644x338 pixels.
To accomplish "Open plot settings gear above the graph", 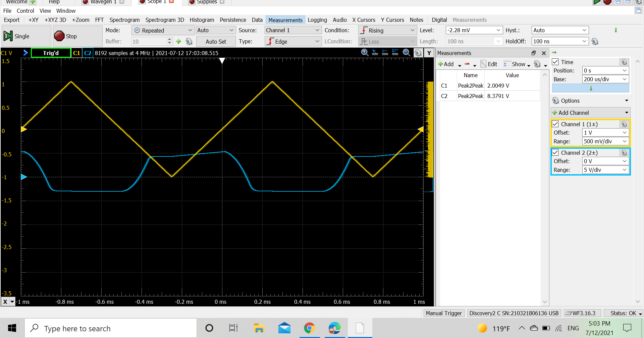I will tap(418, 53).
